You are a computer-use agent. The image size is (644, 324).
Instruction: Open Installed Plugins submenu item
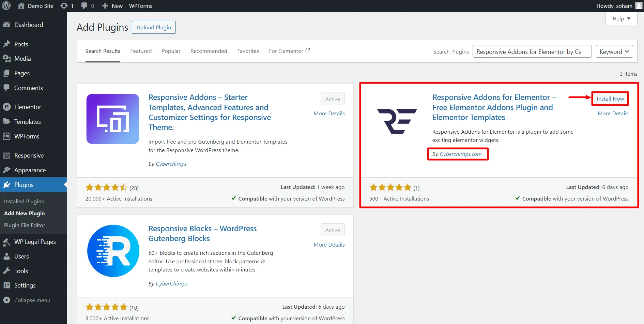[24, 201]
